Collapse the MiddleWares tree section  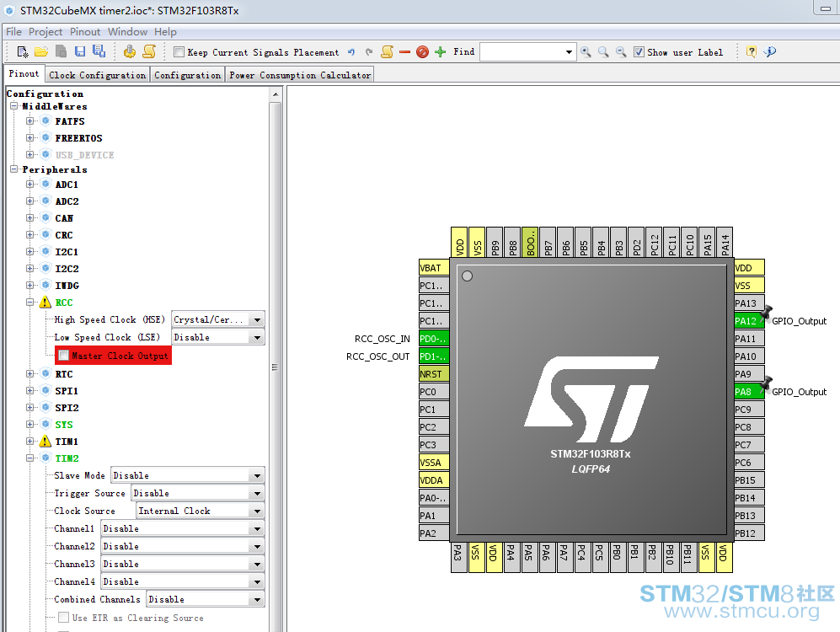click(14, 106)
